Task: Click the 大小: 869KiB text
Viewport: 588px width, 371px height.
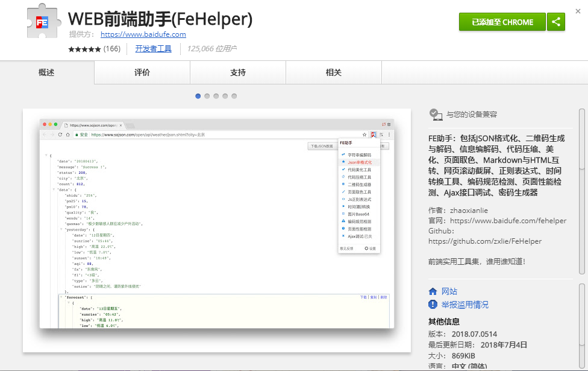Action: click(x=451, y=355)
